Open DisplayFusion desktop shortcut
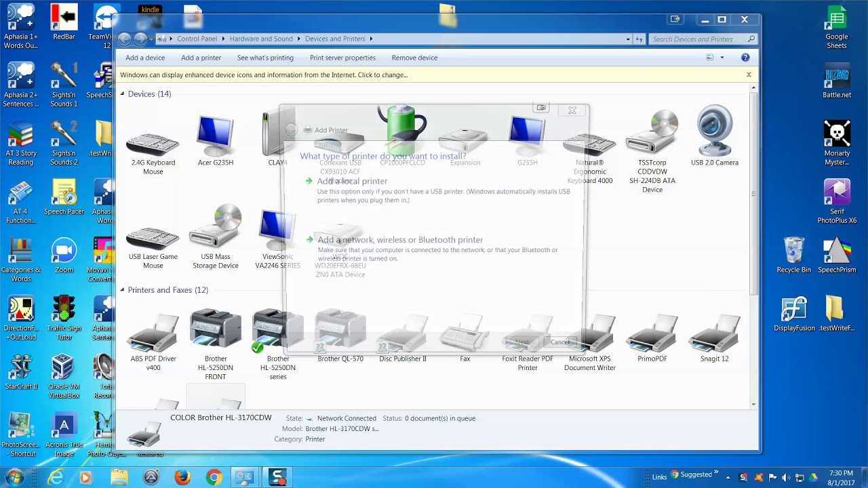 coord(794,314)
